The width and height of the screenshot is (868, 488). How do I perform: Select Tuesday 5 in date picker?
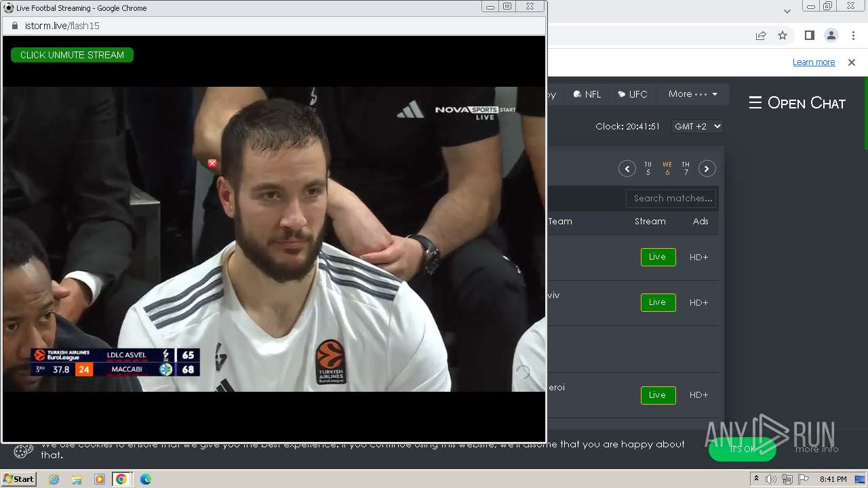point(648,169)
